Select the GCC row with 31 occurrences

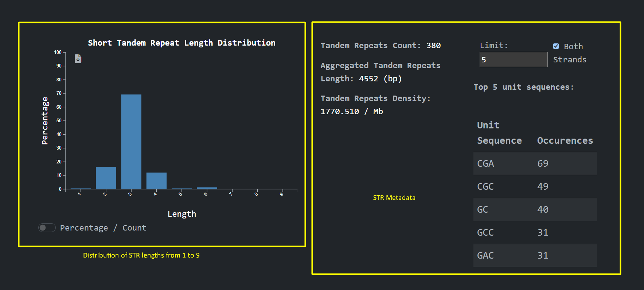tap(535, 232)
